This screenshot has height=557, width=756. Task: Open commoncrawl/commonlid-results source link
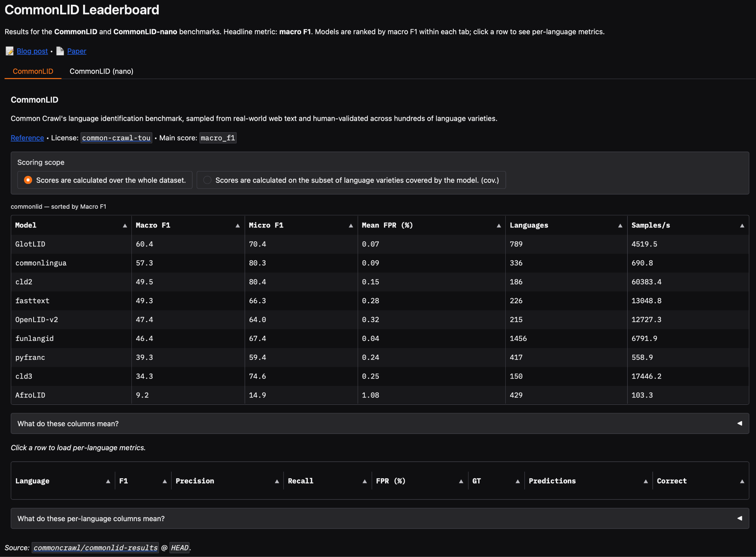pos(96,548)
